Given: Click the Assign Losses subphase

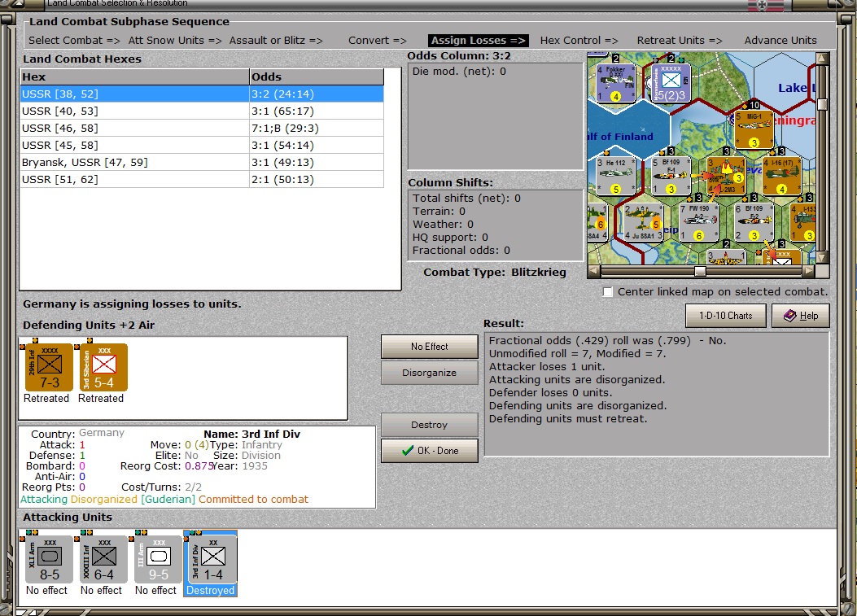Looking at the screenshot, I should pyautogui.click(x=478, y=41).
